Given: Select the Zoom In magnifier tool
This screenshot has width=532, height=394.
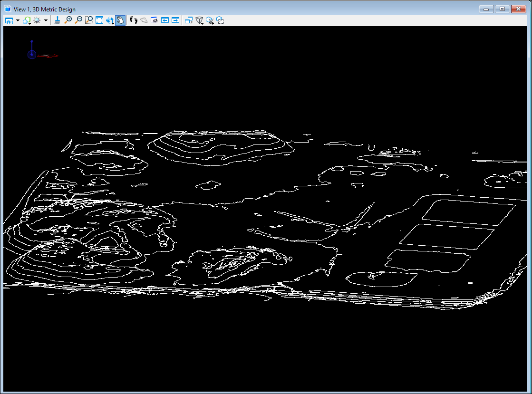Looking at the screenshot, I should click(68, 20).
